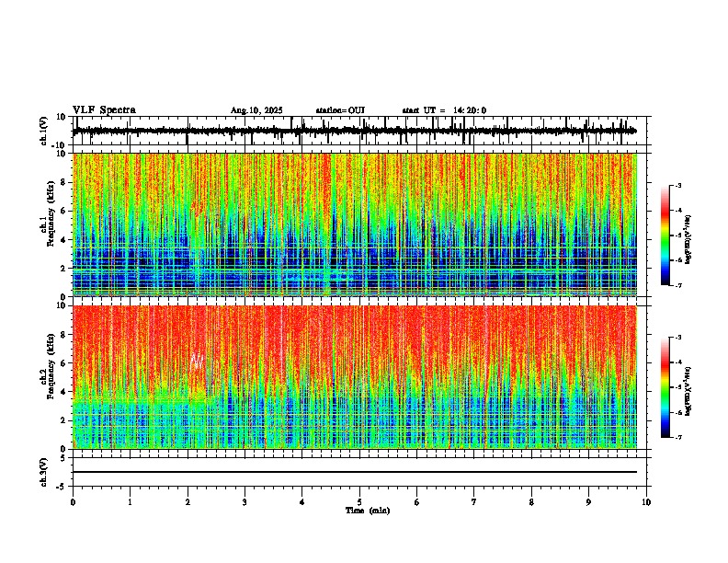Viewport: 728px width, 563px height.
Task: Click time axis tick label '3'
Action: tap(245, 502)
